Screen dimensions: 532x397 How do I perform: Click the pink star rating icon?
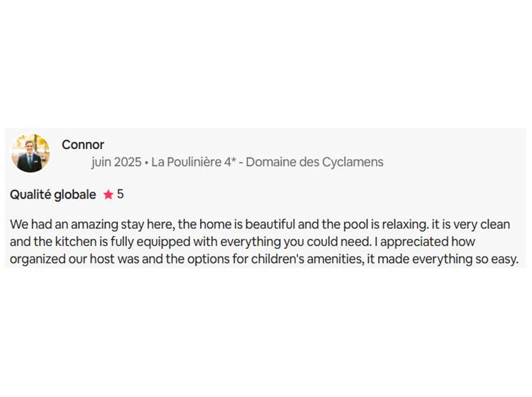(x=109, y=195)
